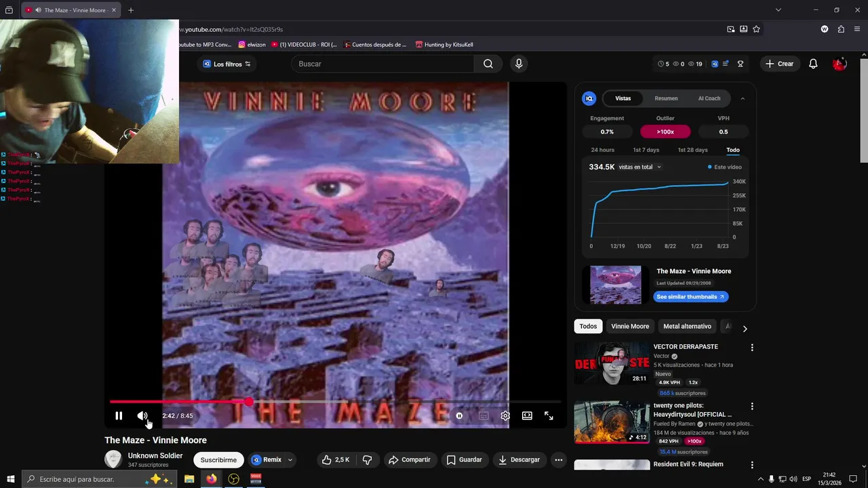Toggle the autoplay switch in the player

tap(459, 415)
